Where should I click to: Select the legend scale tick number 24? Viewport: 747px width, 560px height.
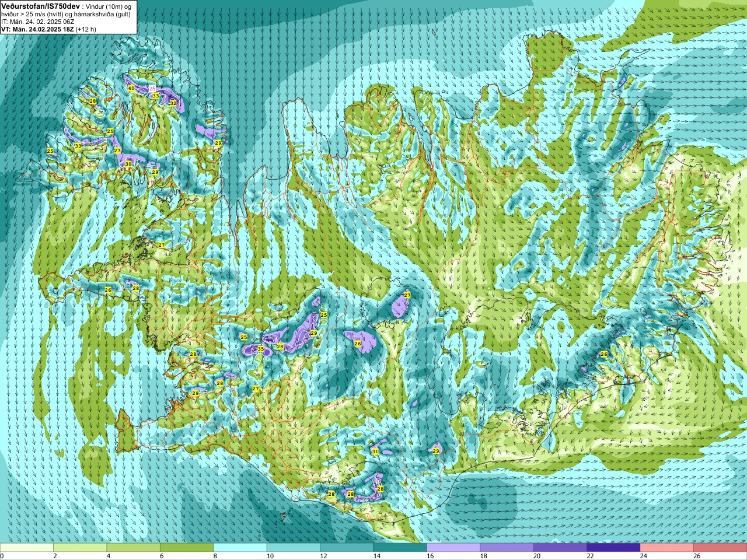coord(644,556)
